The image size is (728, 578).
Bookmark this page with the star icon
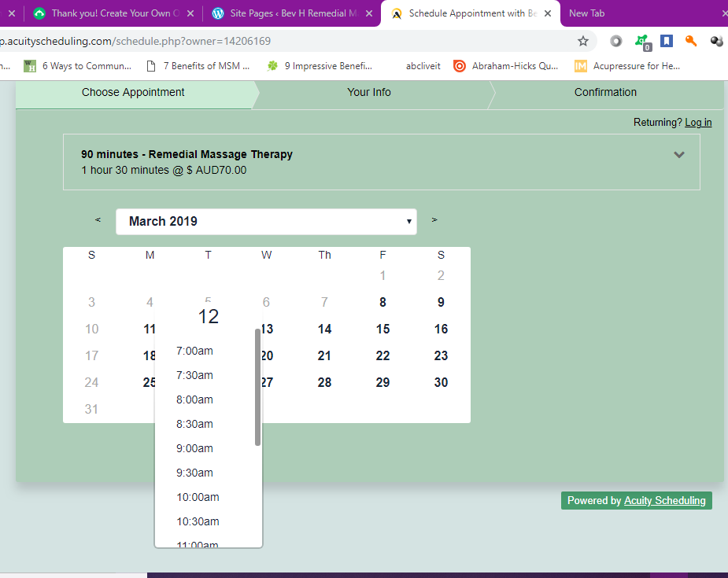coord(583,41)
